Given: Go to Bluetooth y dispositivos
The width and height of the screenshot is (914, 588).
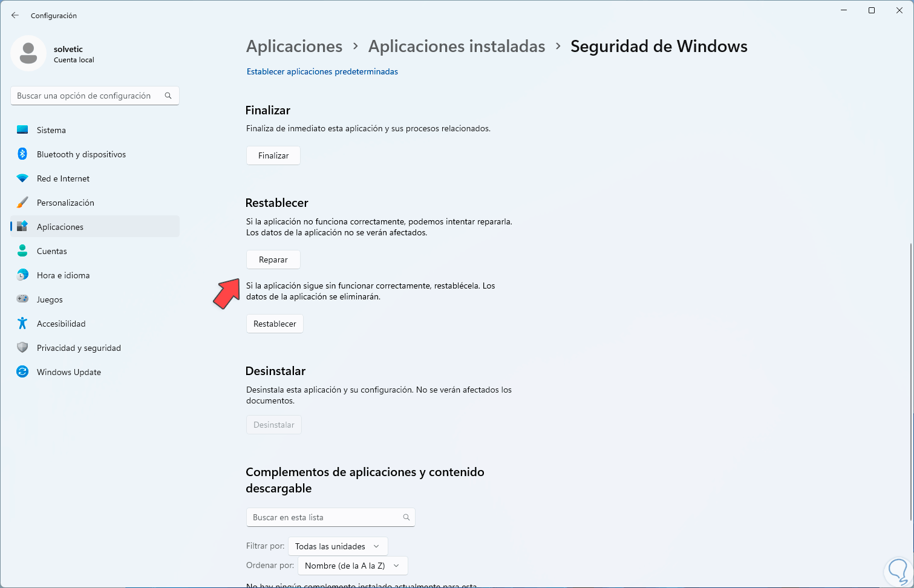Looking at the screenshot, I should click(95, 154).
